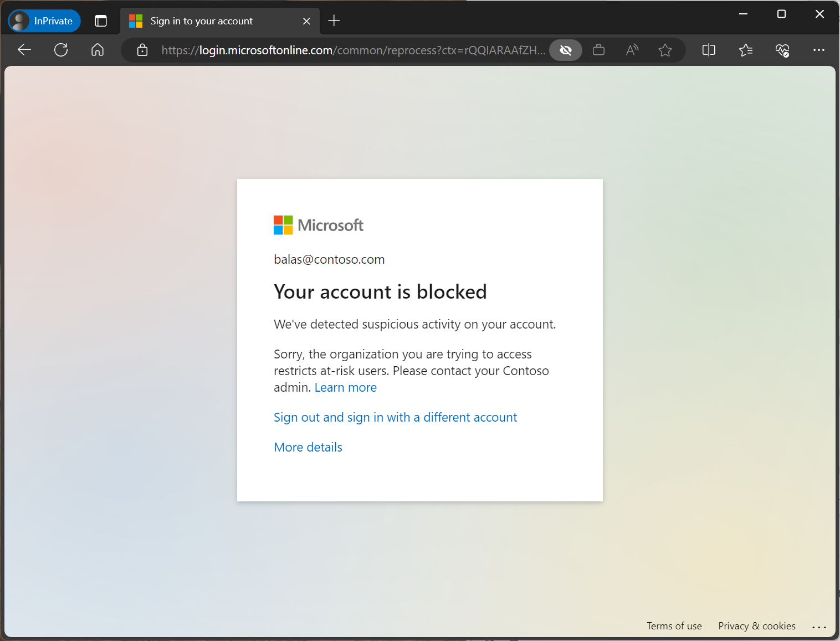
Task: View site information lock icon
Action: 142,50
